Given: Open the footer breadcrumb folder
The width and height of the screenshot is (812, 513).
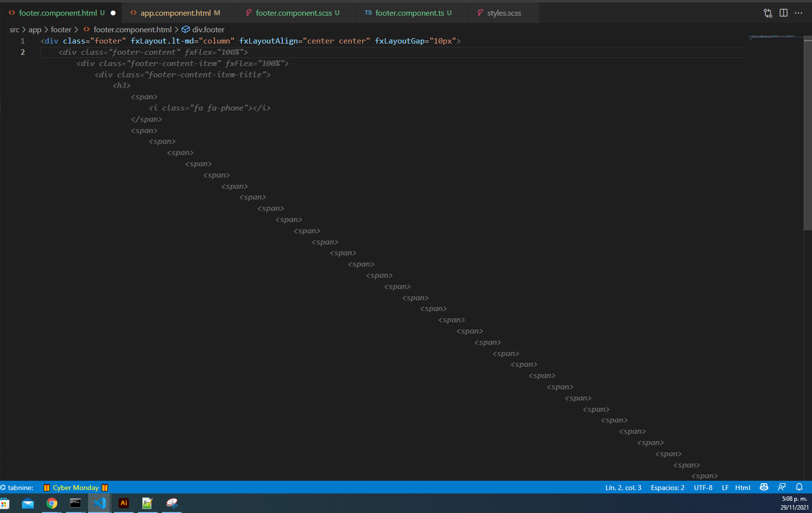Looking at the screenshot, I should tap(61, 30).
